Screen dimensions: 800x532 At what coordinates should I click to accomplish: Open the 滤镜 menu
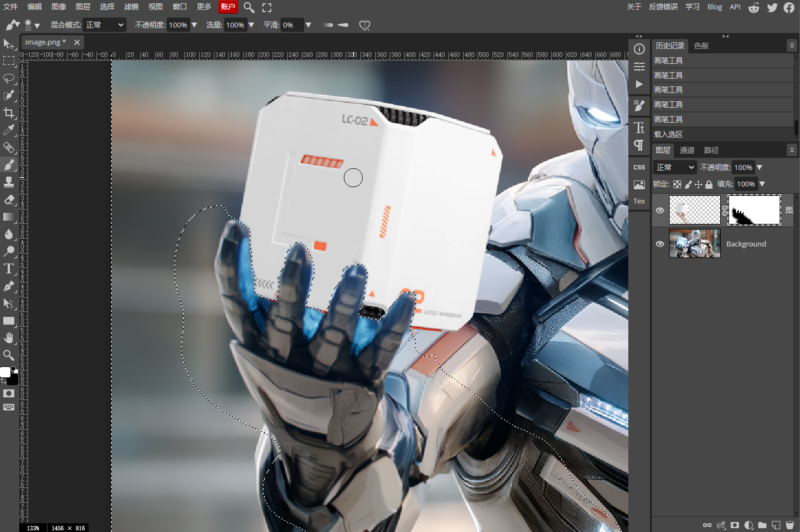(131, 7)
